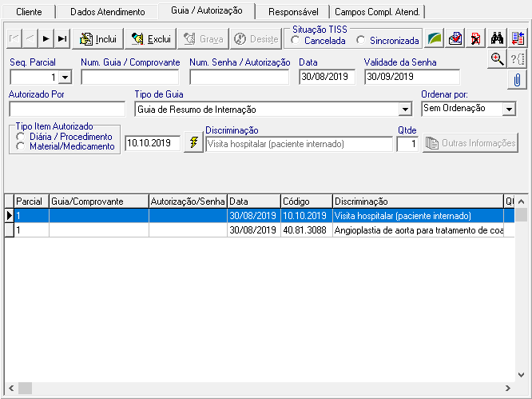Click the grid Discriminação column header

(x=418, y=201)
